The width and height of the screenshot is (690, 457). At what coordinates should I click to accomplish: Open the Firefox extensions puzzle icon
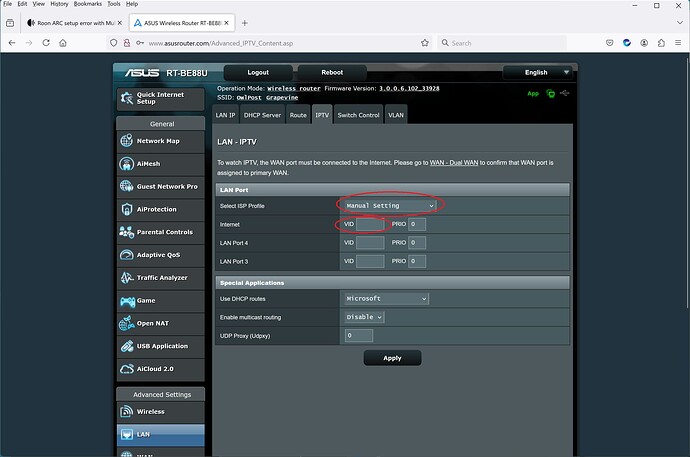661,43
